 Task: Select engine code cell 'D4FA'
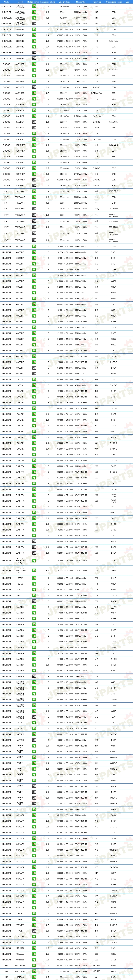114,541
